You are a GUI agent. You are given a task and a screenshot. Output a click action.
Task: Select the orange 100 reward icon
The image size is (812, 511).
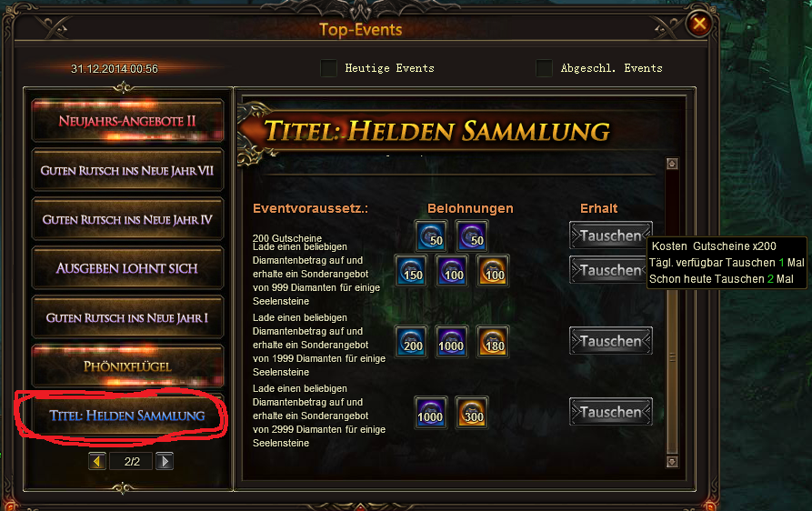pos(493,271)
